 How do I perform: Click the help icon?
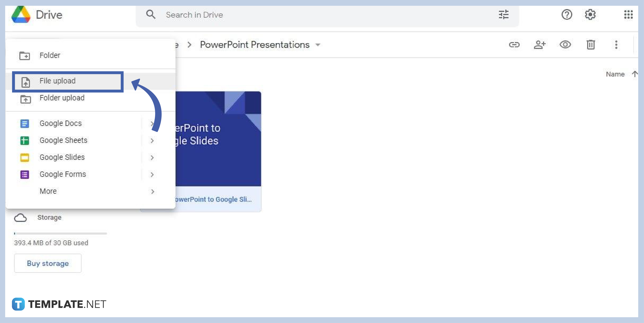pyautogui.click(x=566, y=15)
